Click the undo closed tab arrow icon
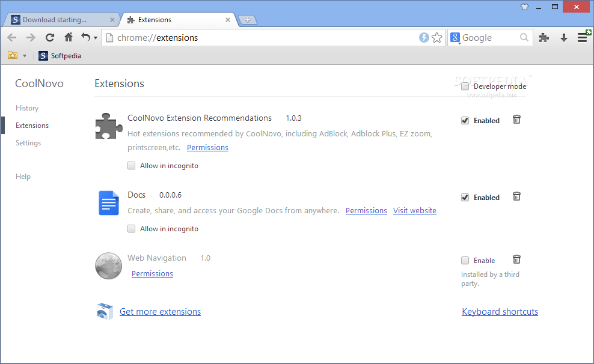 pos(85,37)
